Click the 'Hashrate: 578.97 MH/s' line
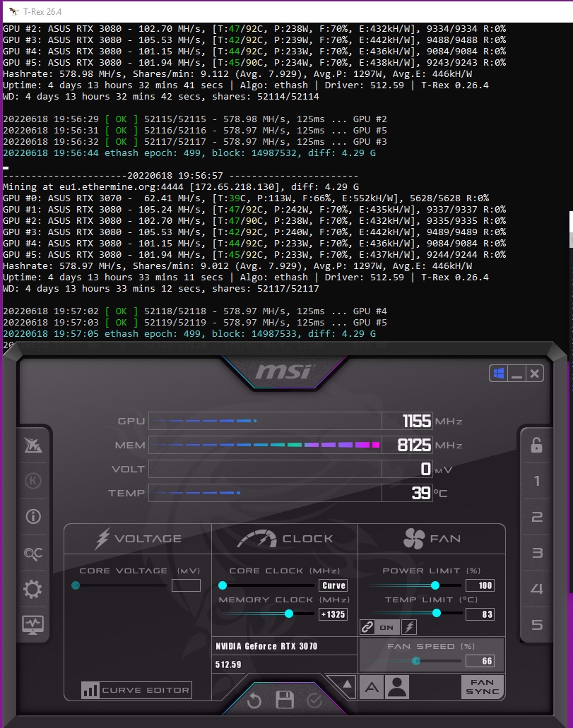573x728 pixels. pyautogui.click(x=237, y=266)
